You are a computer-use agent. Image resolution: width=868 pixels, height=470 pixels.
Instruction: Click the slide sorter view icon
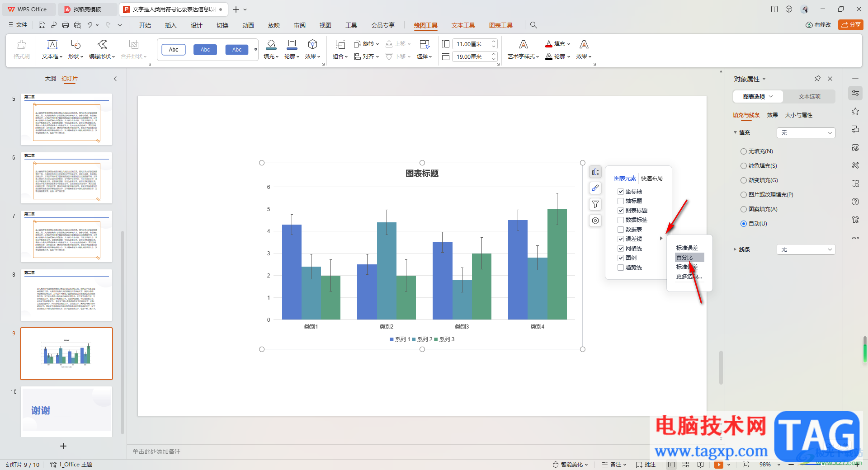[686, 465]
